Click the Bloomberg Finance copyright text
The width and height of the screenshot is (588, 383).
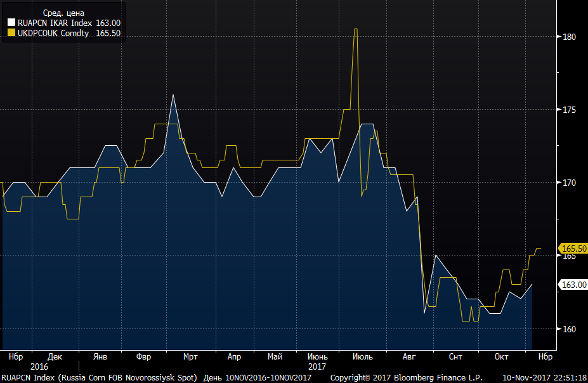pyautogui.click(x=406, y=378)
